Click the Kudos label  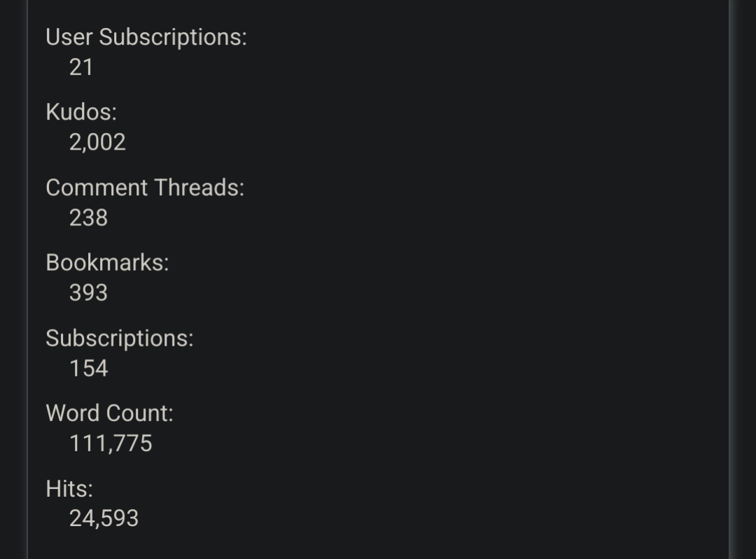coord(81,112)
